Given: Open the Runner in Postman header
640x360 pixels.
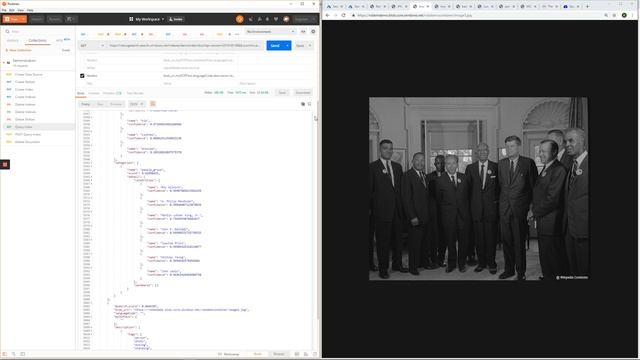Looking at the screenshot, I should click(54, 19).
